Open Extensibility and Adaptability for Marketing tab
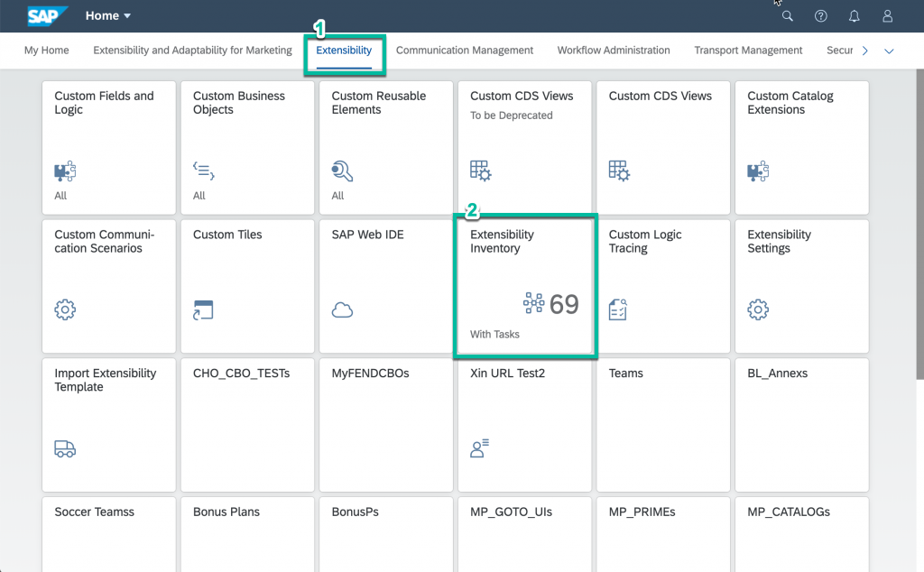This screenshot has width=924, height=572. 193,51
